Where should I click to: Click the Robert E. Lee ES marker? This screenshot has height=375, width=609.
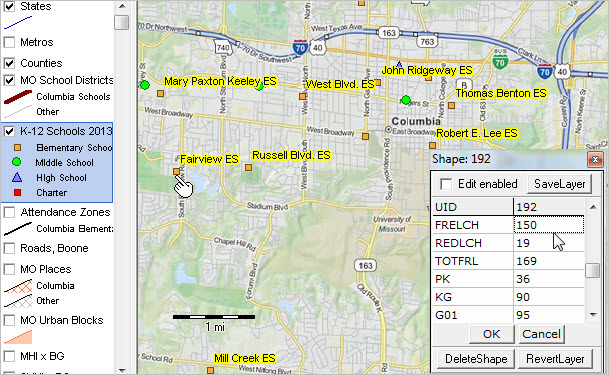[x=432, y=146]
